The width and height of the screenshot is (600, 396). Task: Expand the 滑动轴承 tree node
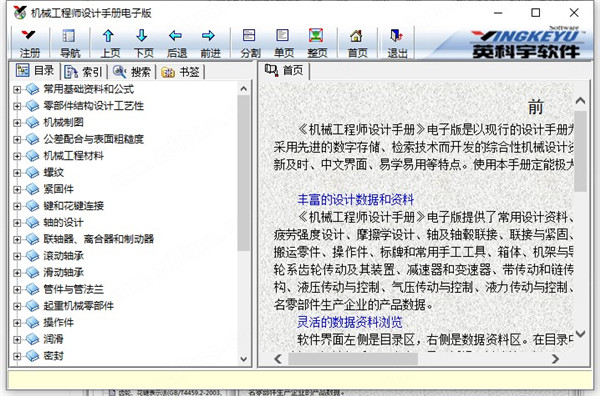17,273
